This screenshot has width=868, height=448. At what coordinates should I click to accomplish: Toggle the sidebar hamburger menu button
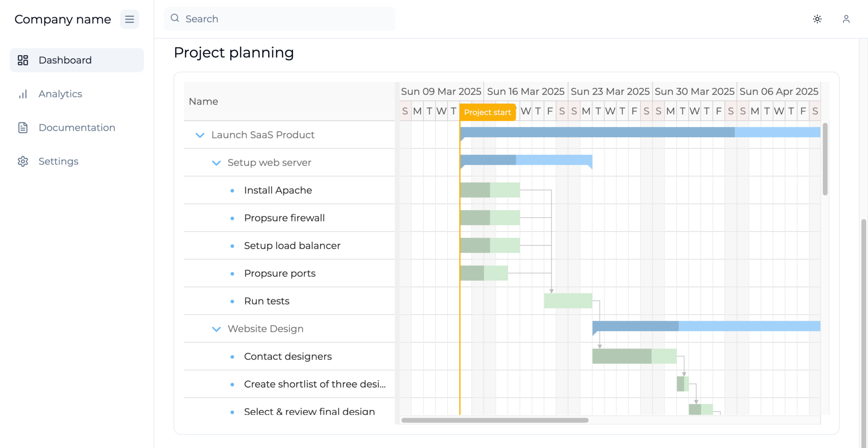(129, 19)
